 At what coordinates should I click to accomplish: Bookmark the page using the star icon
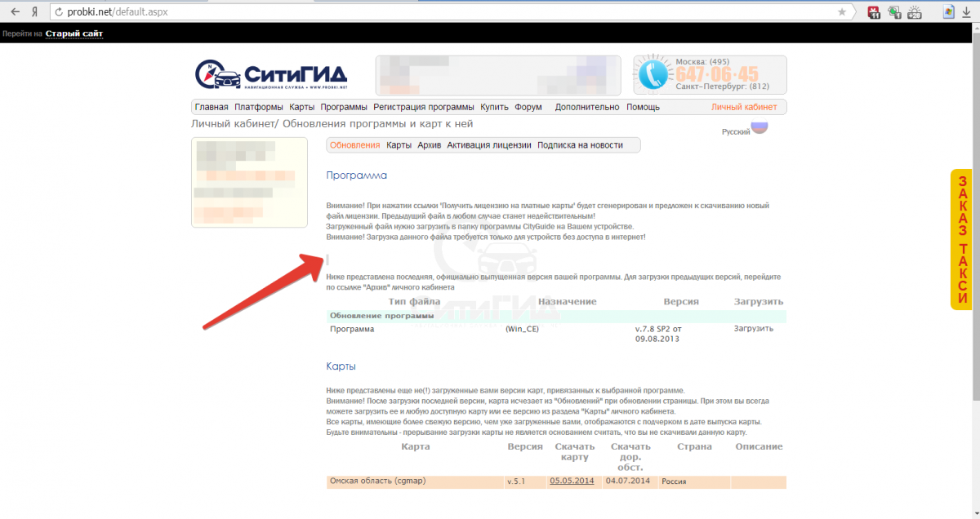[x=842, y=12]
